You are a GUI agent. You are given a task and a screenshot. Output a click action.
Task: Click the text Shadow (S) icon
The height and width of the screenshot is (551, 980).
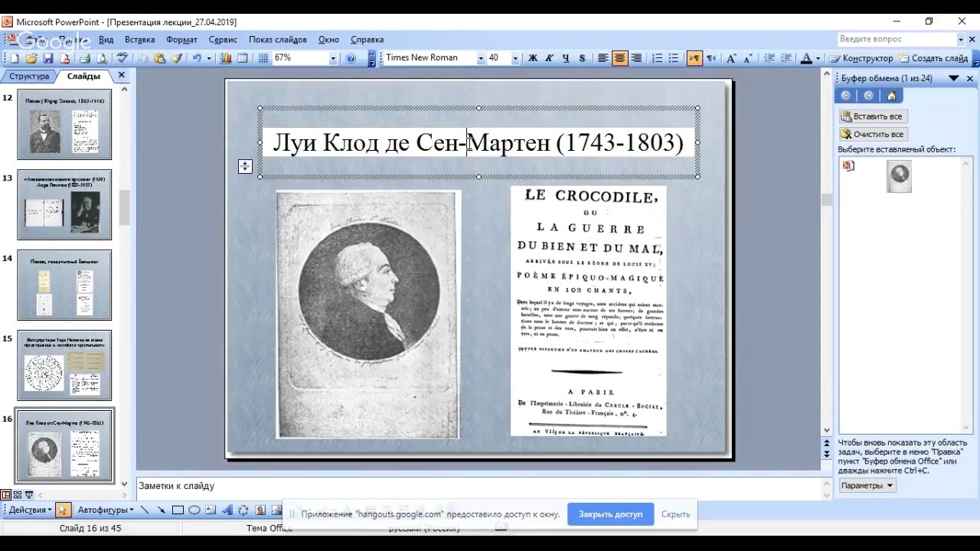(583, 58)
